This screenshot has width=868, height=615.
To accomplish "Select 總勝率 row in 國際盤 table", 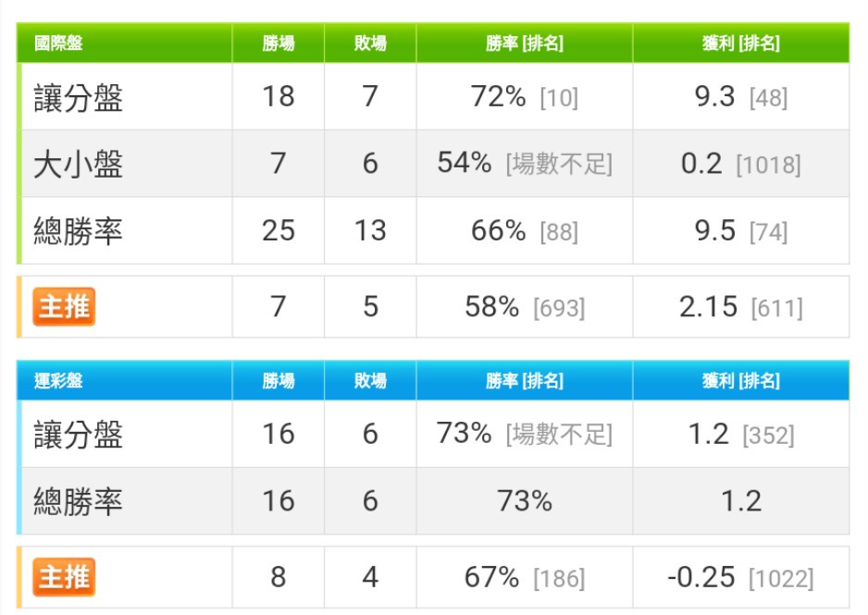I will tap(433, 230).
